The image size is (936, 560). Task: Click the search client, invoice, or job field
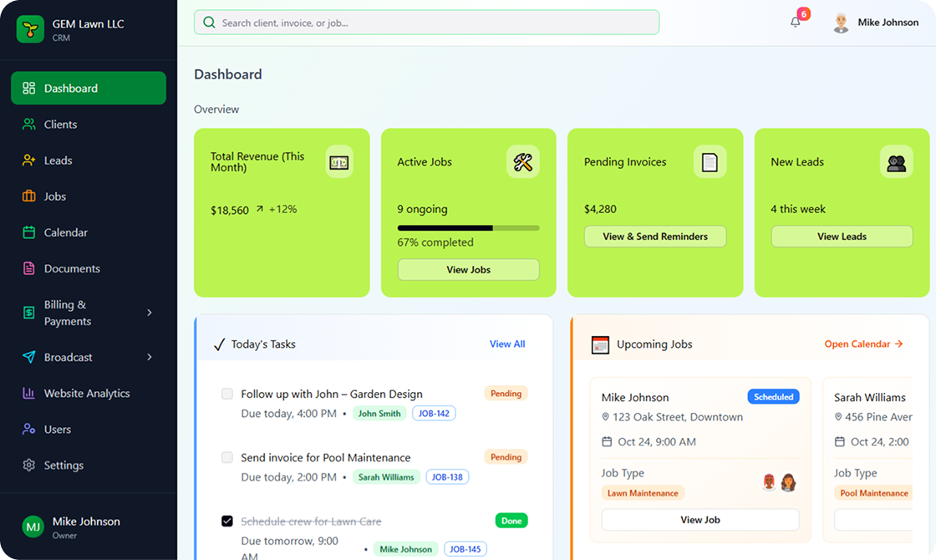pyautogui.click(x=426, y=23)
